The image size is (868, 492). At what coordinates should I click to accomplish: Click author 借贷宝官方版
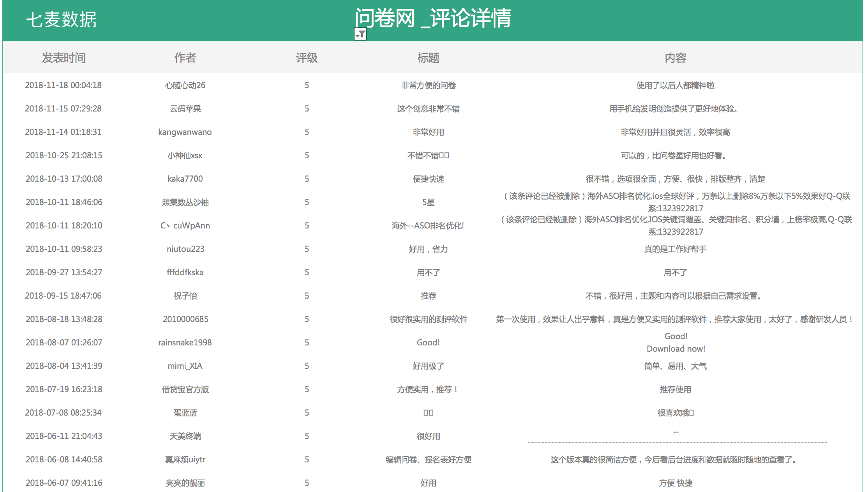[x=185, y=389]
